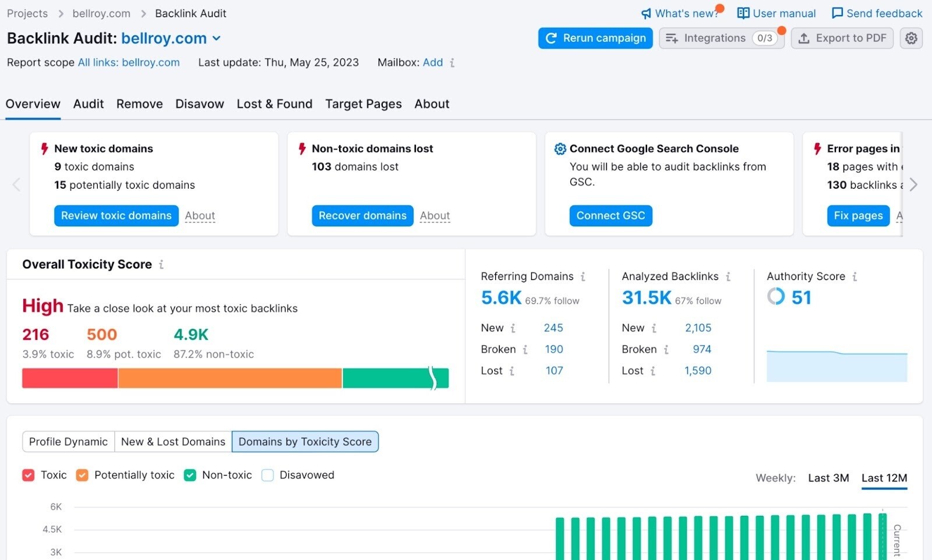Screen dimensions: 932x560
Task: Click info icon next to Analyzed Backlinks New
Action: point(654,328)
